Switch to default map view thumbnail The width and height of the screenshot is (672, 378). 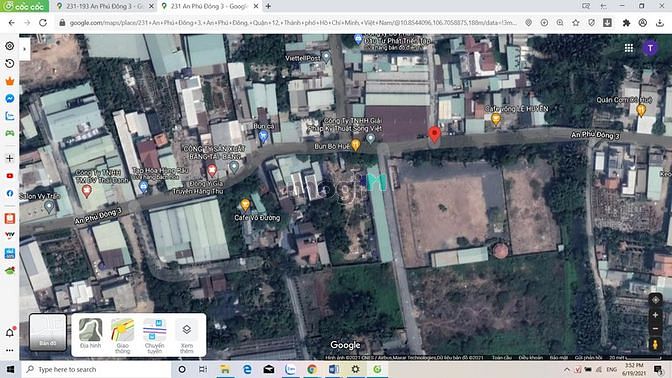click(48, 333)
